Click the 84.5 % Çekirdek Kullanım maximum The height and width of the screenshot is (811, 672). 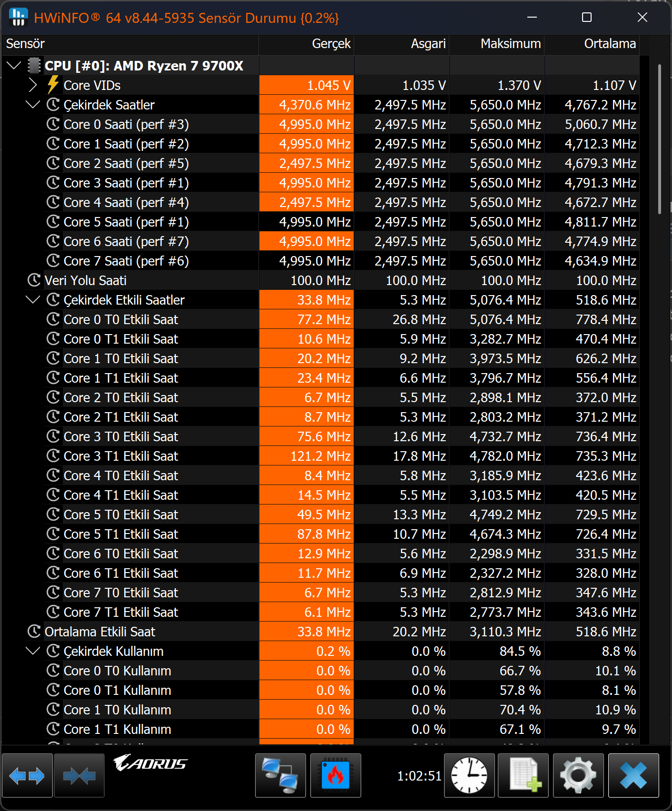point(497,651)
